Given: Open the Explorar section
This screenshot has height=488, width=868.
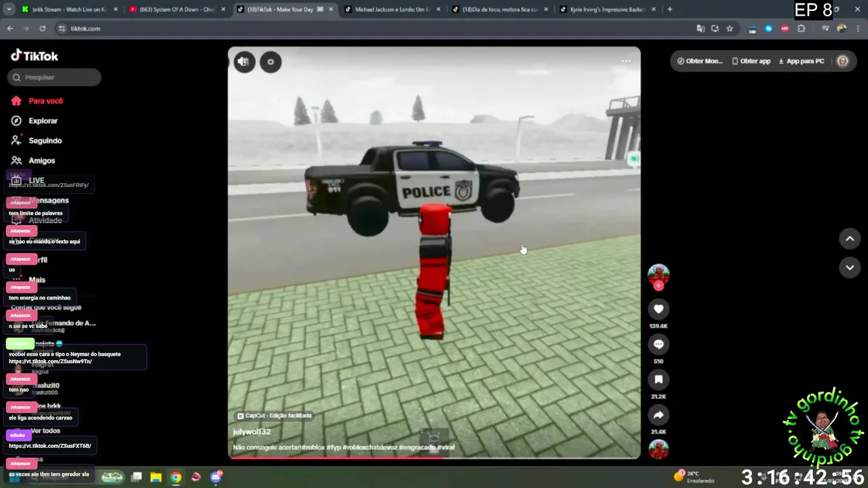Looking at the screenshot, I should pyautogui.click(x=35, y=121).
